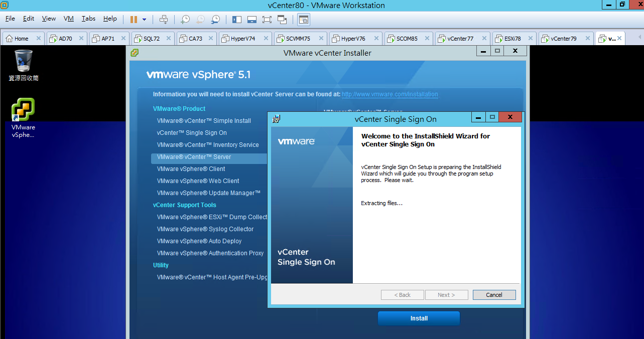
Task: Switch to the SQL72 tab
Action: pos(152,39)
